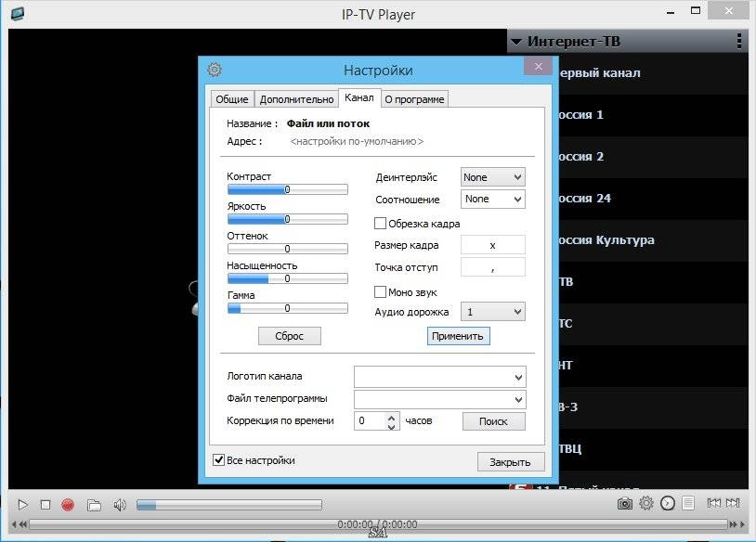Click the Размер кадра input field
The image size is (756, 542).
point(493,245)
